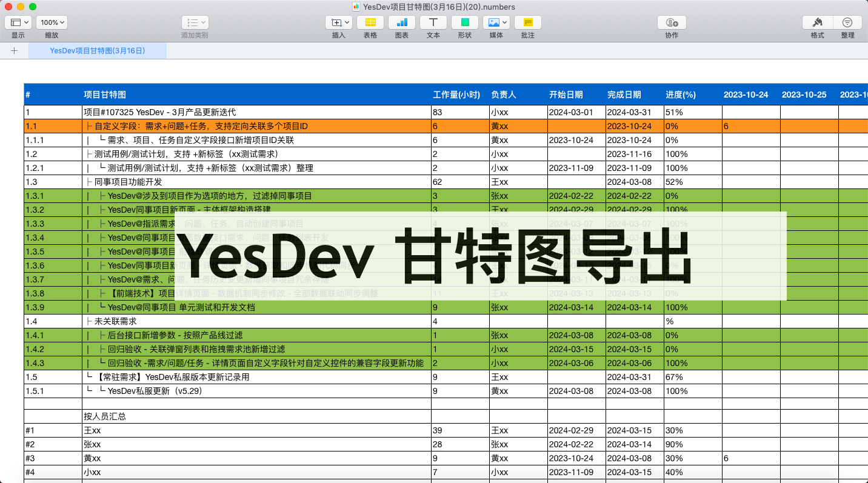Open the Media (媒体) dropdown
This screenshot has height=483, width=868.
pyautogui.click(x=496, y=22)
